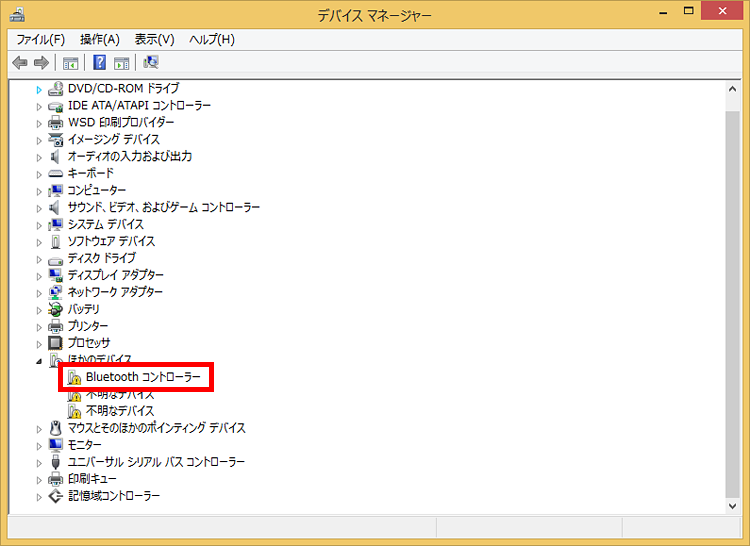Click the モニター display icon
The width and height of the screenshot is (750, 546).
click(x=55, y=445)
